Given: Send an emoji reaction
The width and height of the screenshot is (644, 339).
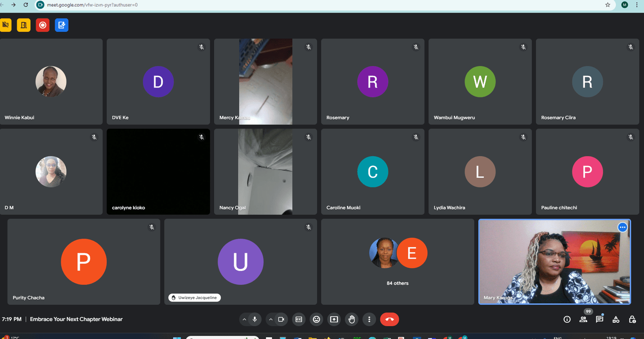Looking at the screenshot, I should (x=316, y=319).
